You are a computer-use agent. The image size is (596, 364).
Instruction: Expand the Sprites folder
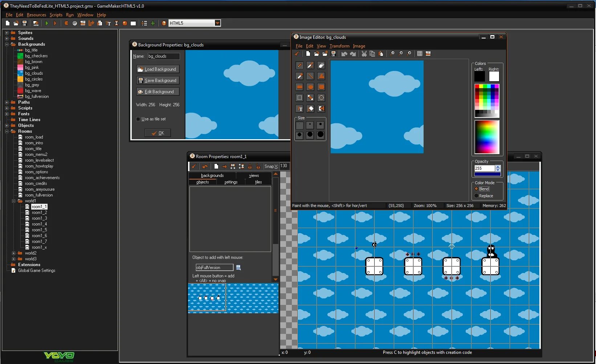pos(7,33)
